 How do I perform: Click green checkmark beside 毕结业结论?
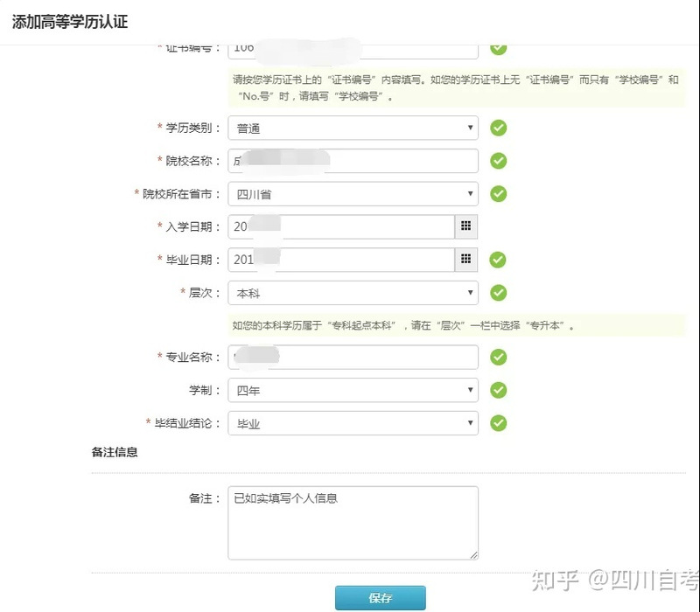(498, 423)
